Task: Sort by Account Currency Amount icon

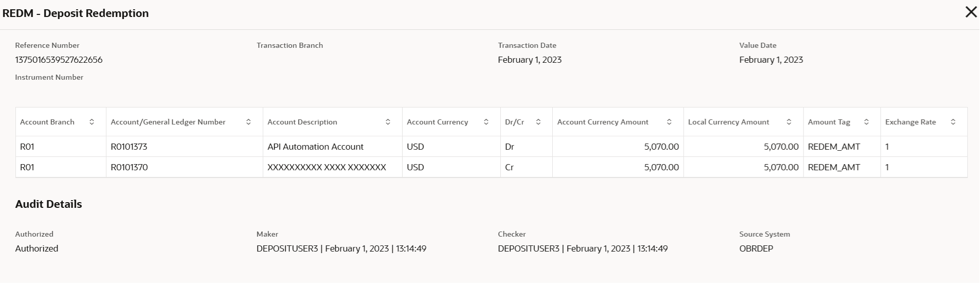Action: (x=669, y=122)
